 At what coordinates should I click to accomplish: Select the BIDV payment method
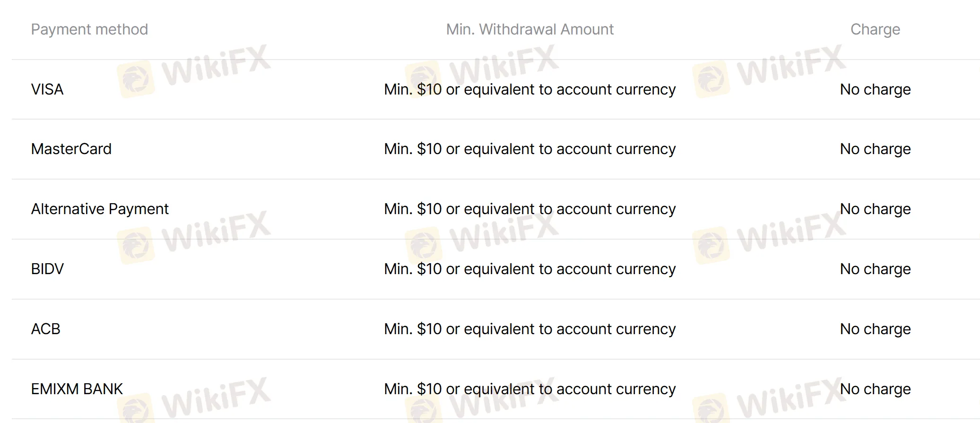[47, 269]
